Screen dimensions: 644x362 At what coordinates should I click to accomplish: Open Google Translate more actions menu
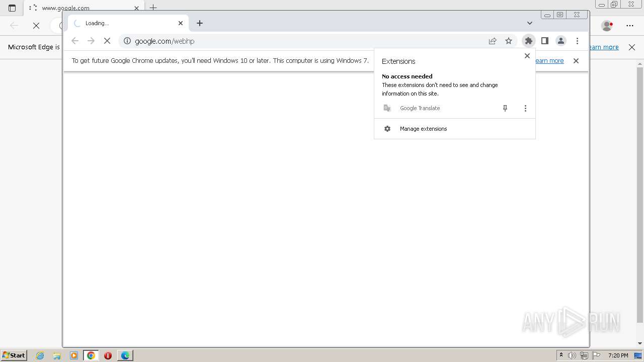525,108
